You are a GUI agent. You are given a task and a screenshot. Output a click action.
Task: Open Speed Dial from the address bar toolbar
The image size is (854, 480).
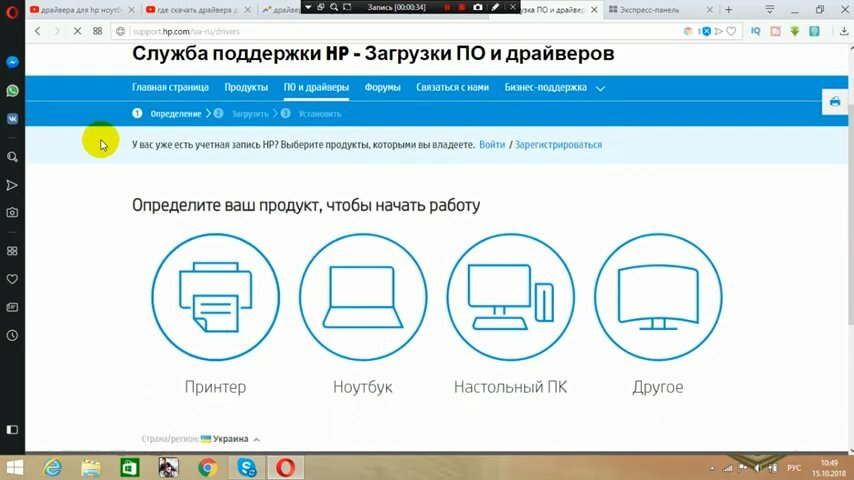pyautogui.click(x=97, y=32)
